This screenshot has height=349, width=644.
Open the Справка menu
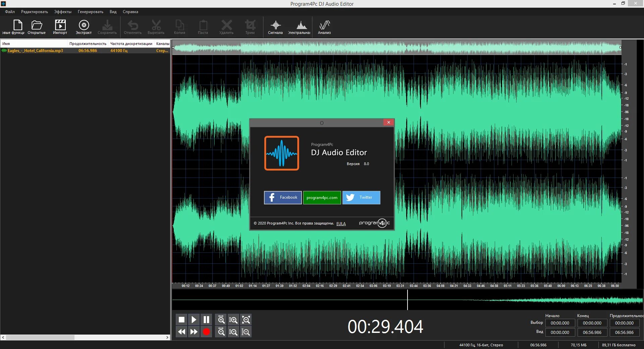(x=130, y=12)
